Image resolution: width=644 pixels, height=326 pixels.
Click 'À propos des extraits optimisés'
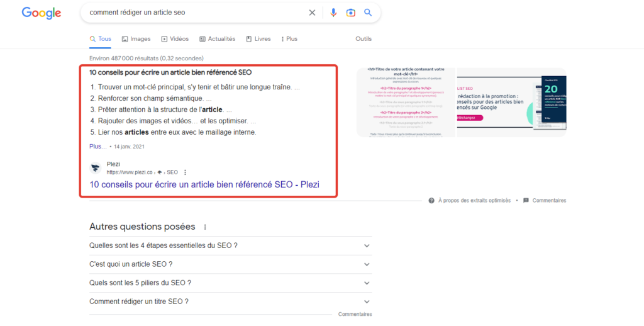pos(474,201)
